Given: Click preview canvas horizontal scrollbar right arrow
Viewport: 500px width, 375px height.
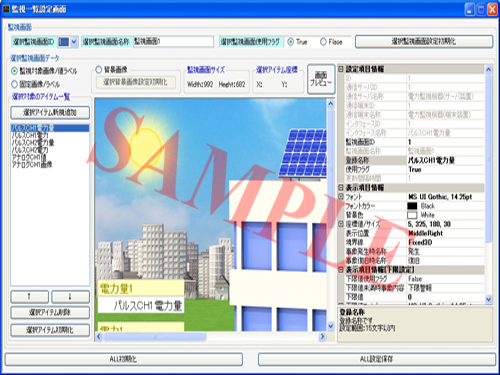Looking at the screenshot, I should coord(322,337).
